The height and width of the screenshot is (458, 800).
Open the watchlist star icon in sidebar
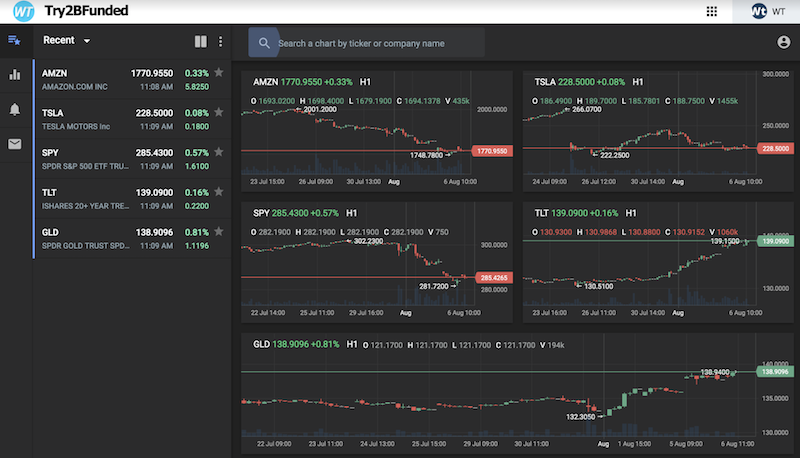(x=14, y=40)
